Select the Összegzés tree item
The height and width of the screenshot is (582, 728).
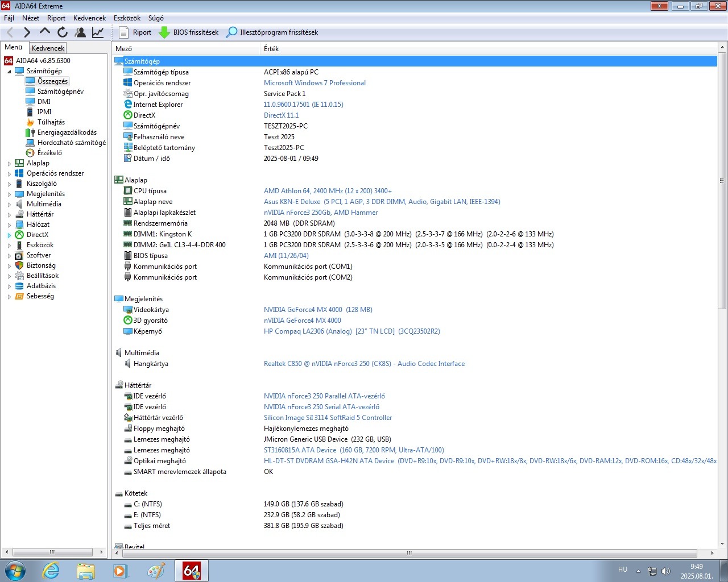tap(52, 81)
